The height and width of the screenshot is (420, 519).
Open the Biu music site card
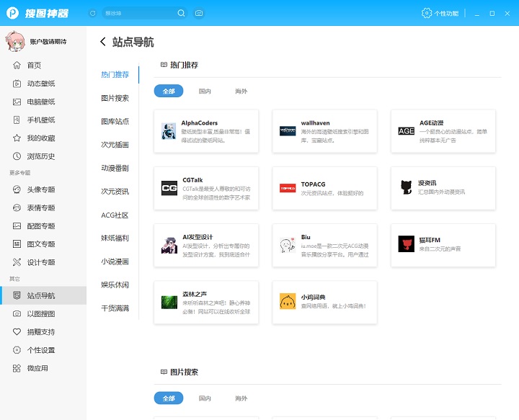click(324, 246)
